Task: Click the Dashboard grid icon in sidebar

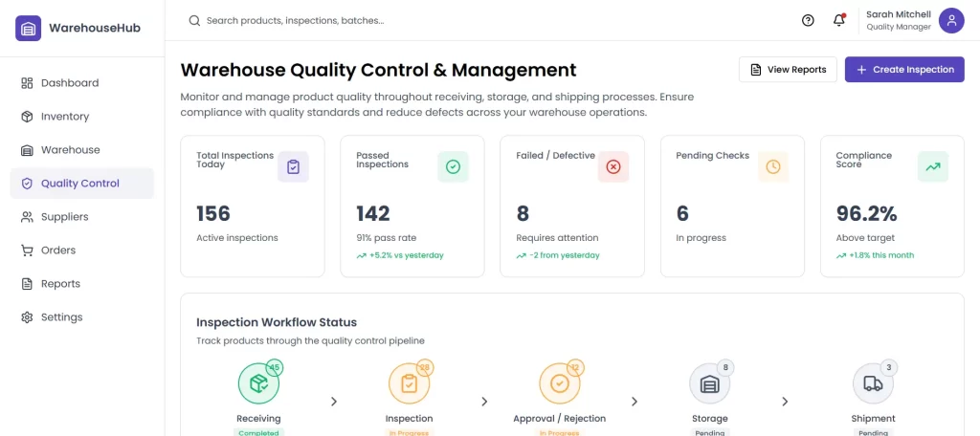Action: (27, 83)
